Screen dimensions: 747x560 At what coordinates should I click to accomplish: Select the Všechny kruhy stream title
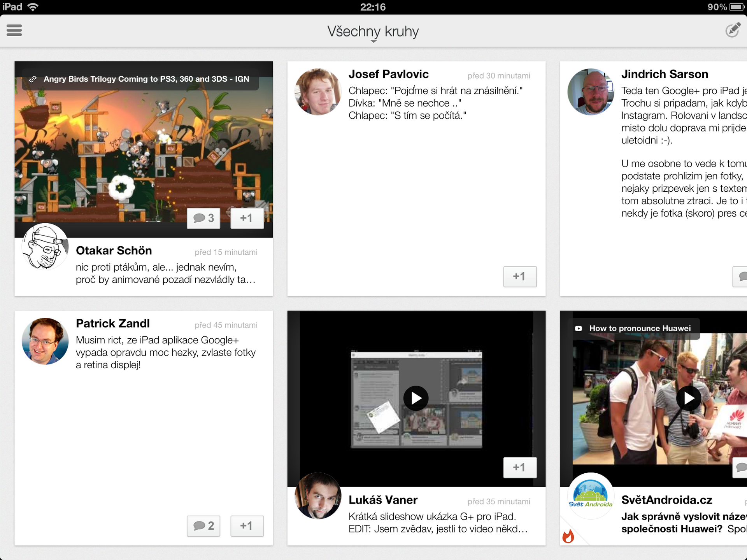point(373,32)
